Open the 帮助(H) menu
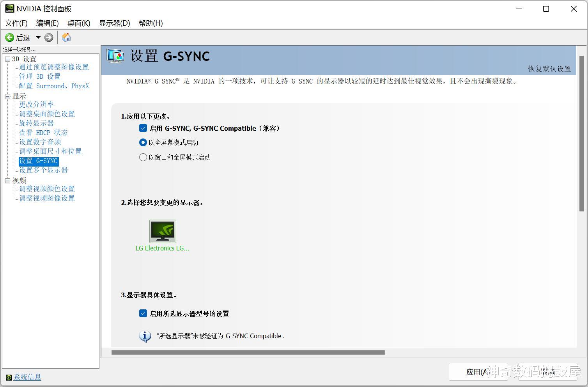The height and width of the screenshot is (387, 588). 151,23
